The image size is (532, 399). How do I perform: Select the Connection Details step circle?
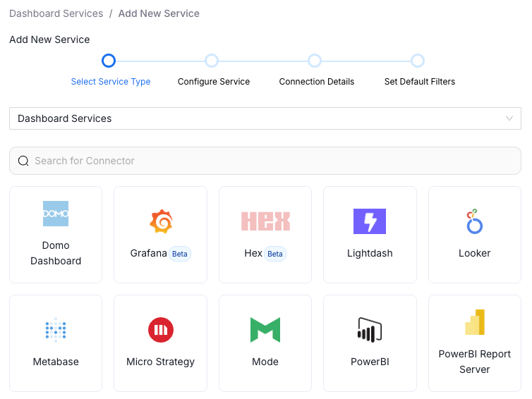(x=315, y=61)
